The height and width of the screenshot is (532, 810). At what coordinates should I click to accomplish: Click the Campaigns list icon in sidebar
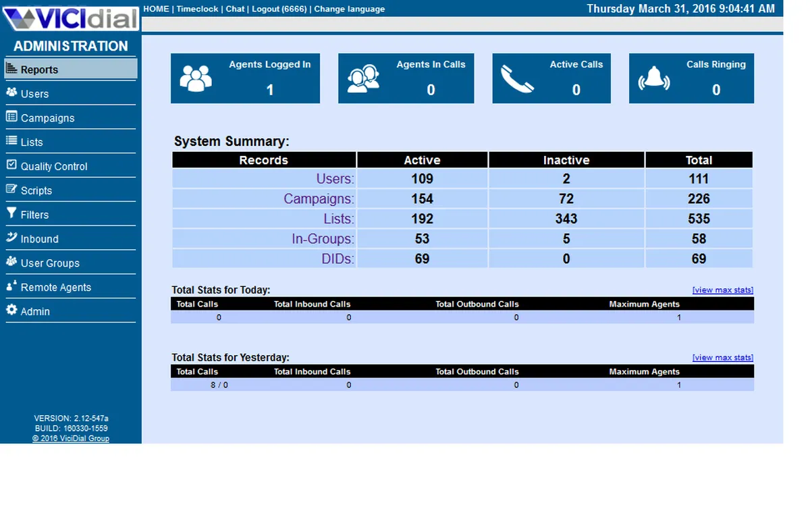tap(11, 117)
